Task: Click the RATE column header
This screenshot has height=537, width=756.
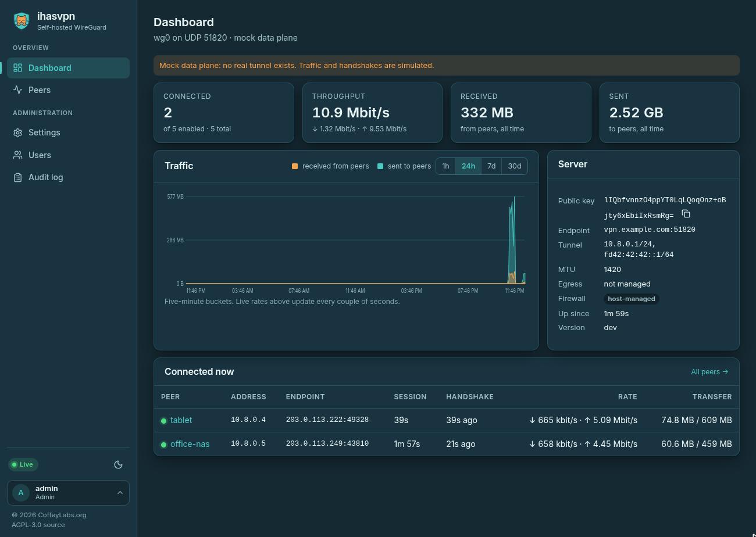Action: tap(627, 397)
